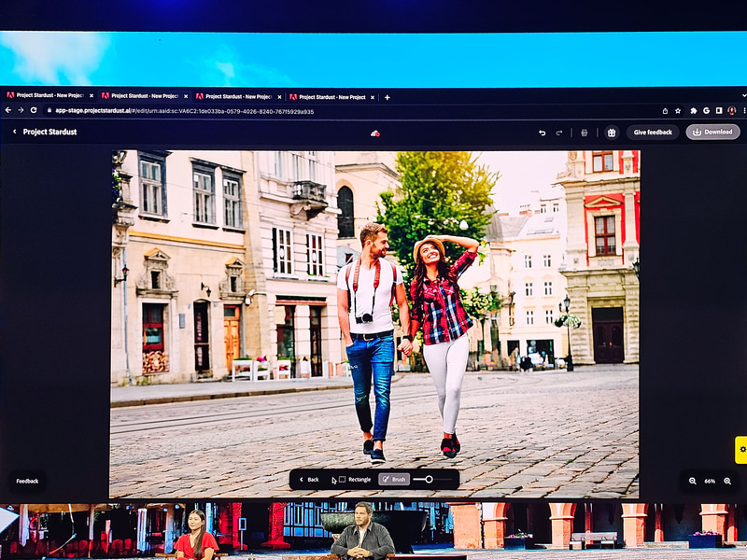The image size is (747, 560).
Task: Go back using the Project Stardust header chevron
Action: 14,132
